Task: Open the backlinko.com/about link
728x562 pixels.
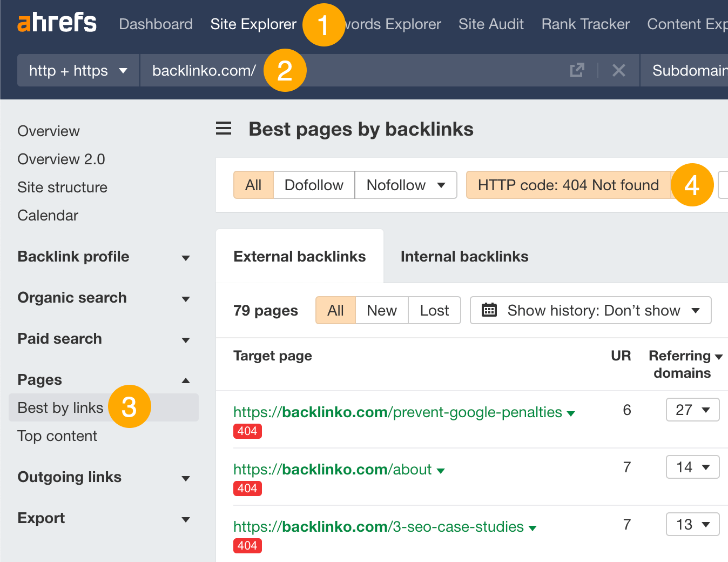Action: click(332, 470)
